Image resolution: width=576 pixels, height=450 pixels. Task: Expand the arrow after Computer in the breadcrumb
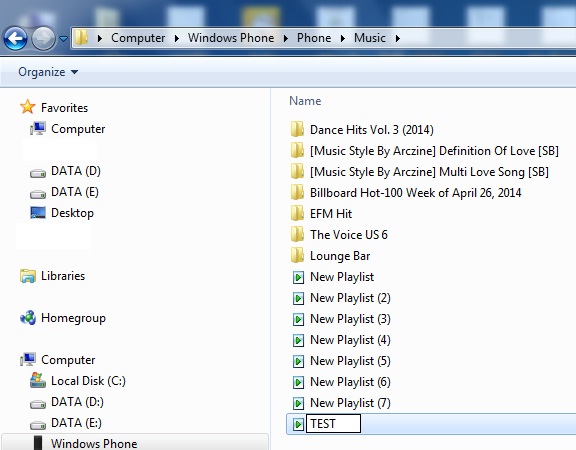[177, 38]
